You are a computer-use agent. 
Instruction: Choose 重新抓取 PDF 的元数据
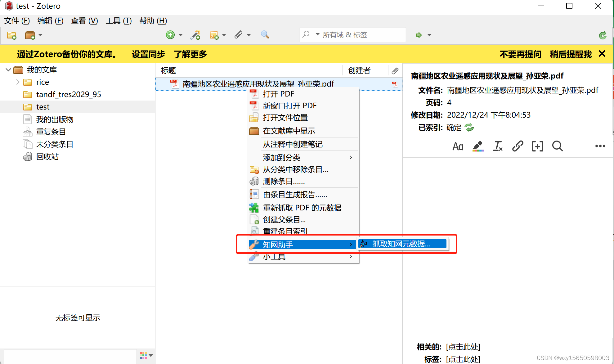tap(303, 208)
